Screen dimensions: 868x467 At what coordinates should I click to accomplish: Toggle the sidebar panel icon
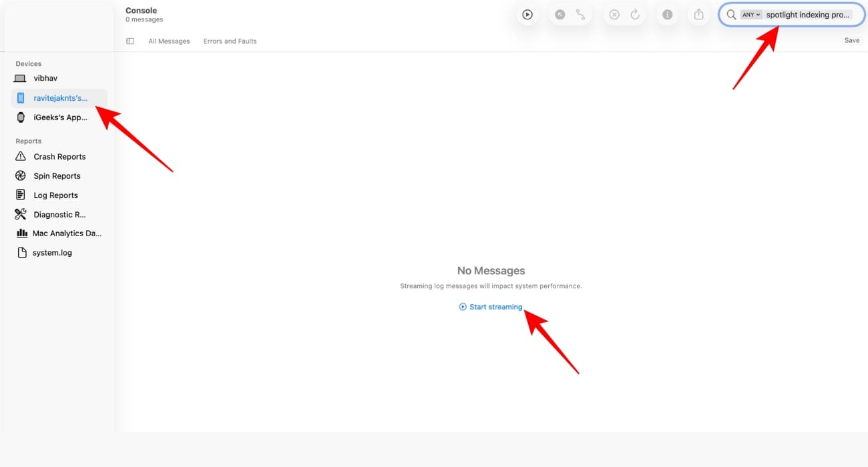click(130, 41)
